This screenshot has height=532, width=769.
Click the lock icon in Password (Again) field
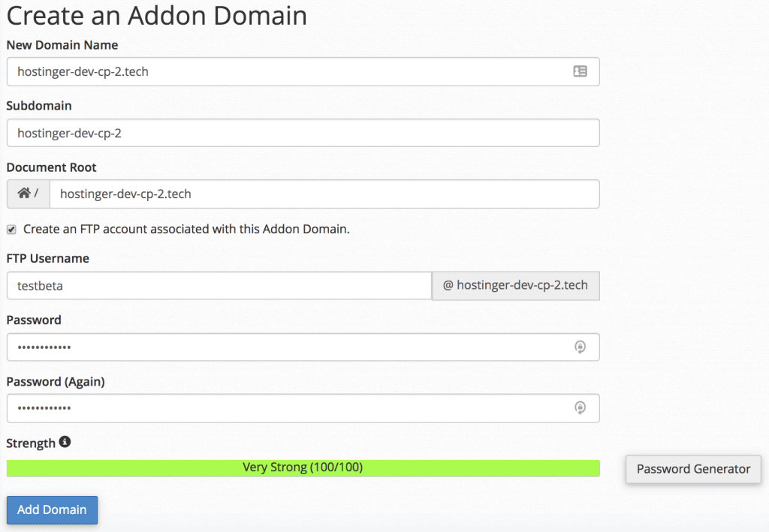click(x=579, y=408)
